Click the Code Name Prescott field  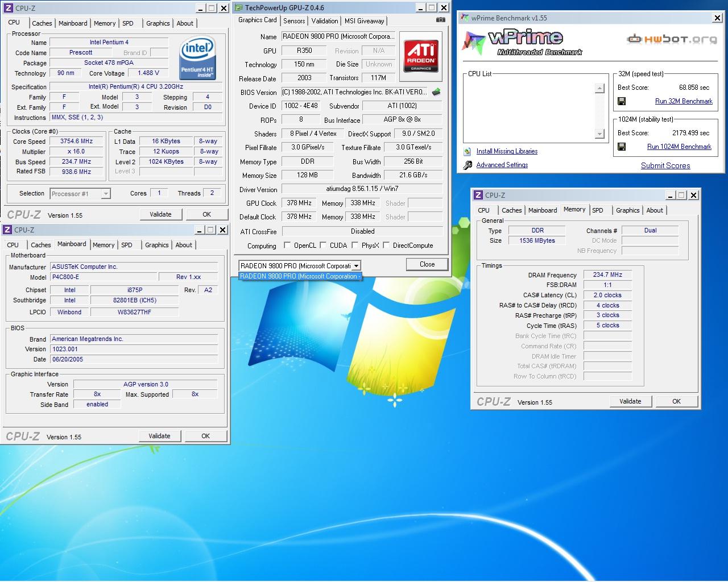[x=81, y=52]
